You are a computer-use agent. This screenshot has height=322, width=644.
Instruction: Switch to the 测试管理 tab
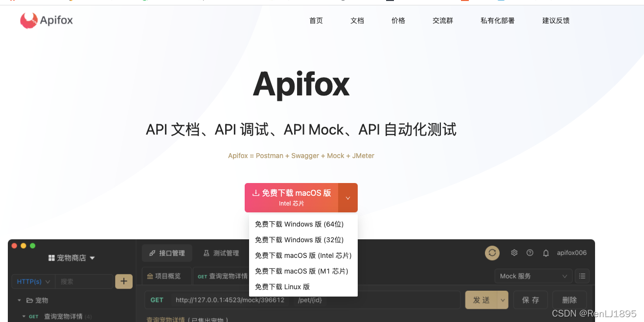[221, 253]
